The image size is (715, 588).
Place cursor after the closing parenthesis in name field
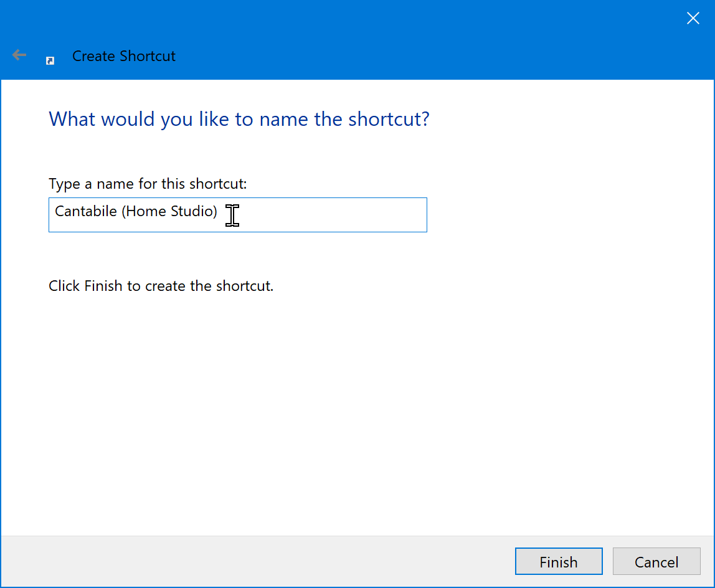click(219, 212)
